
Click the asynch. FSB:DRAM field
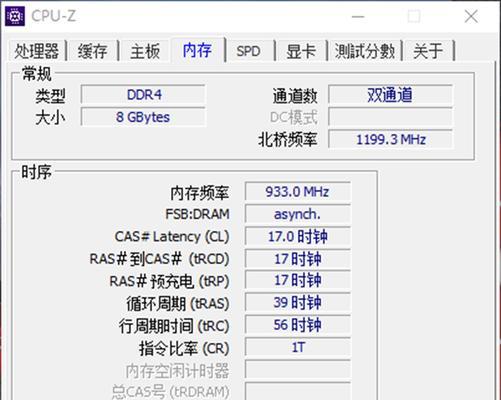tap(298, 214)
